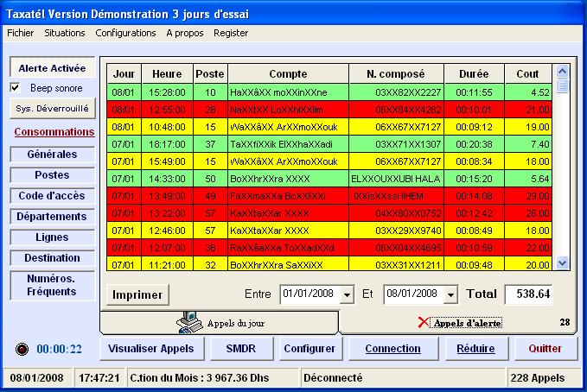Click the Cout column header
Screen dimensions: 587x392
528,74
